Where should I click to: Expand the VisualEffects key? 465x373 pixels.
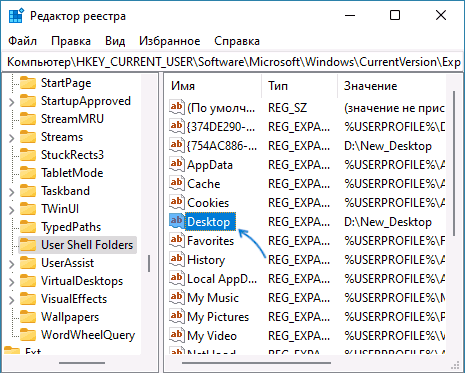pyautogui.click(x=12, y=300)
